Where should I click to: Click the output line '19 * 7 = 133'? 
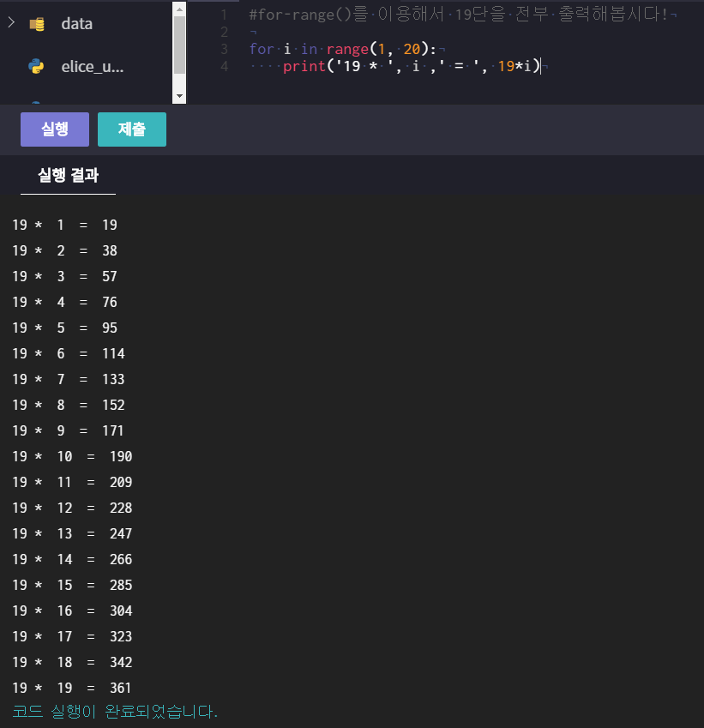tap(69, 379)
